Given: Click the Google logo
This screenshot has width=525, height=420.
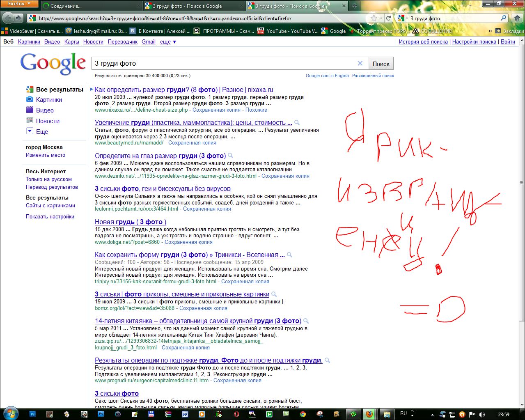Looking at the screenshot, I should point(53,63).
